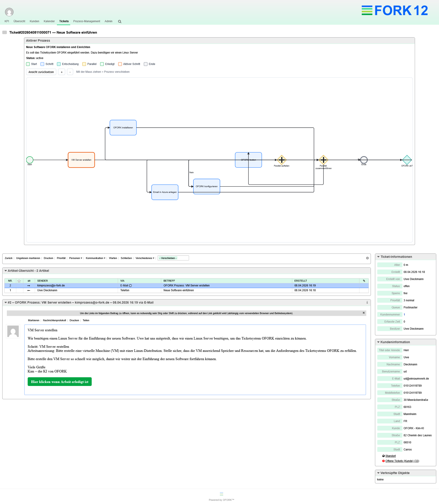Screen dimensions: 439x504
Task: Open the Personen dropdown
Action: click(x=75, y=258)
